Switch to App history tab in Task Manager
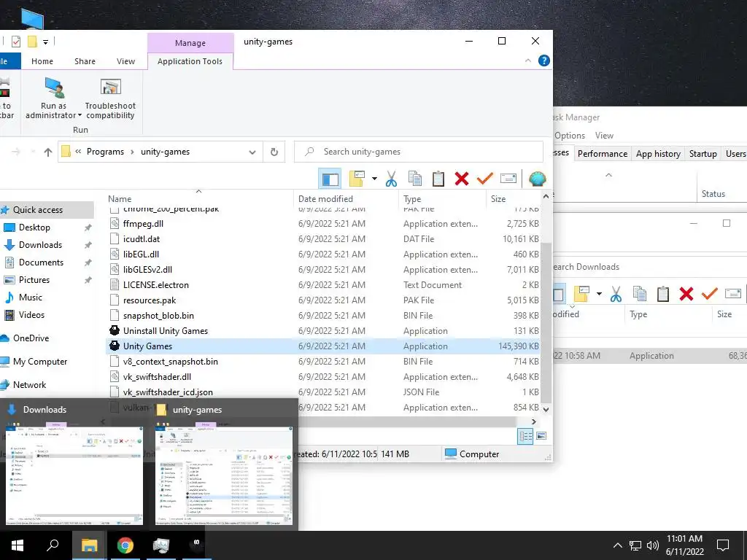747x560 pixels. [659, 154]
